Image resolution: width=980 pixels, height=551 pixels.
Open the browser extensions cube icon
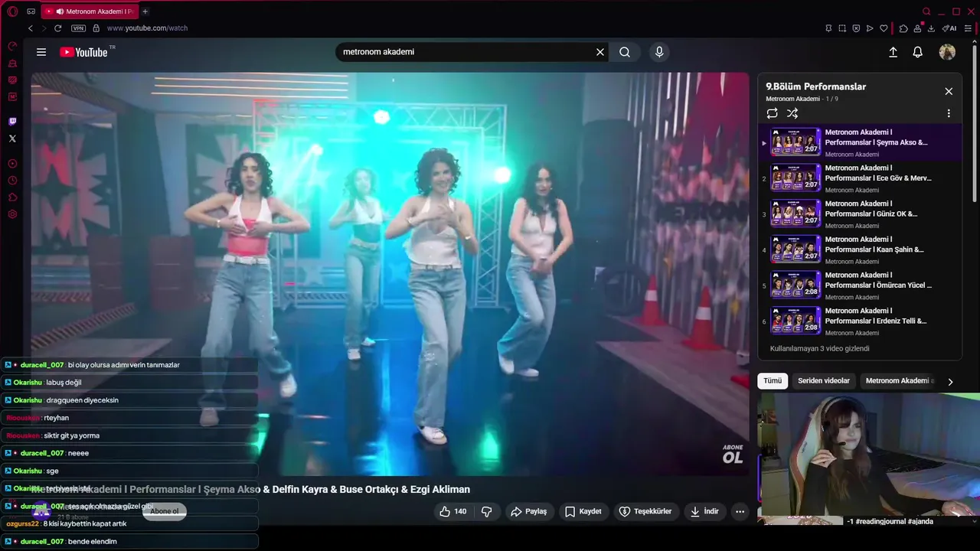pos(903,28)
